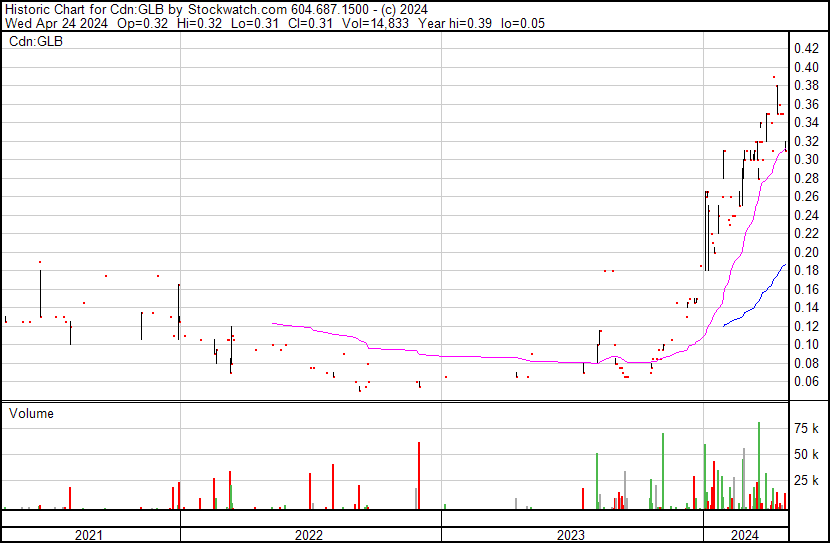Select the 2021 year label on the timeline
The width and height of the screenshot is (830, 543).
pyautogui.click(x=90, y=535)
